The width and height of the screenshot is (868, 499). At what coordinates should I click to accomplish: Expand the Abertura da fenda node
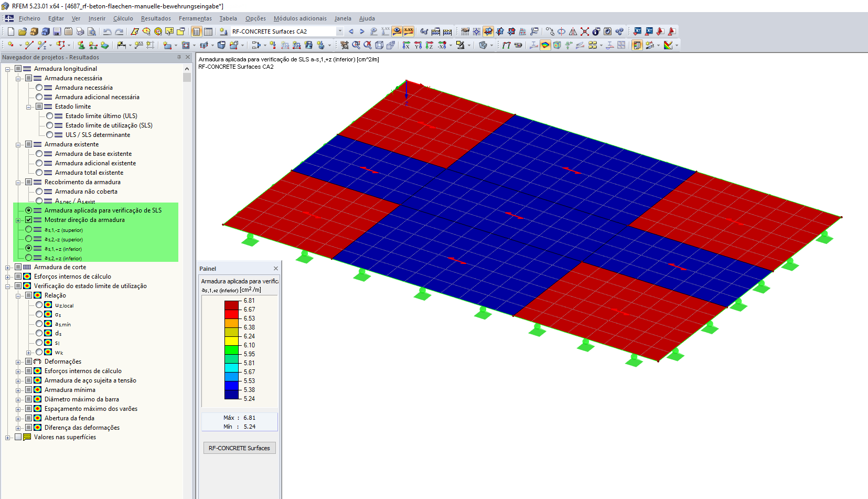pos(18,418)
